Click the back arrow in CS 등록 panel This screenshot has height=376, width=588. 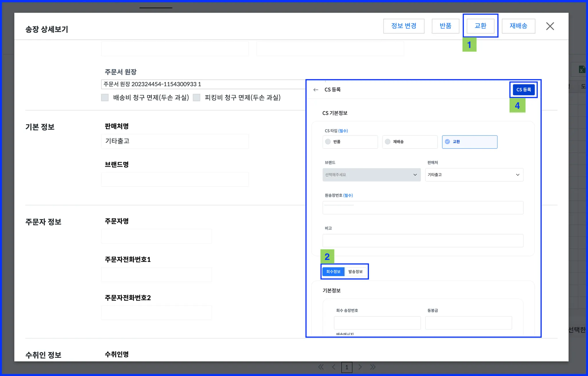[x=316, y=90]
